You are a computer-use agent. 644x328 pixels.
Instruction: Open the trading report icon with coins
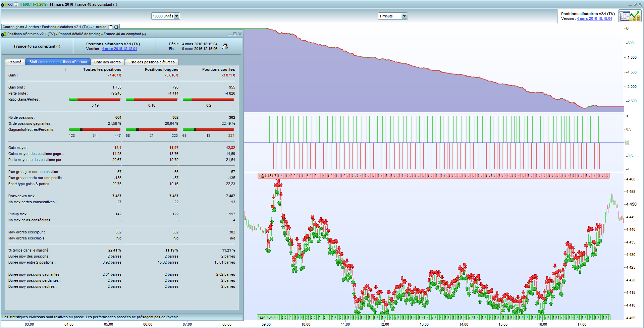pyautogui.click(x=630, y=16)
